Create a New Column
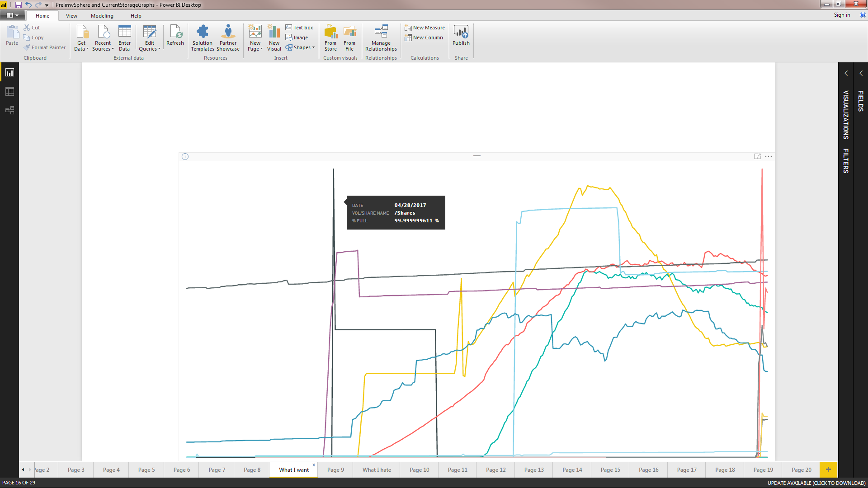Image resolution: width=868 pixels, height=488 pixels. click(424, 38)
